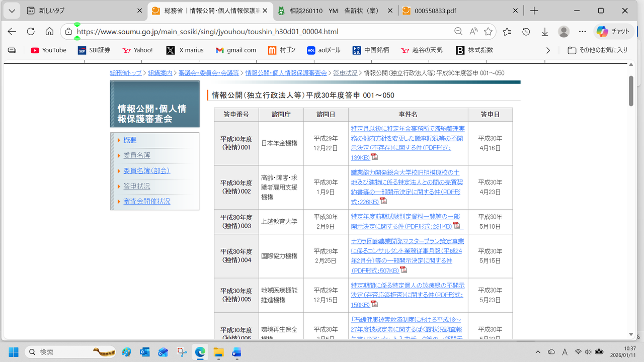Open the Downloads icon in toolbar
The image size is (644, 362).
pos(545,31)
